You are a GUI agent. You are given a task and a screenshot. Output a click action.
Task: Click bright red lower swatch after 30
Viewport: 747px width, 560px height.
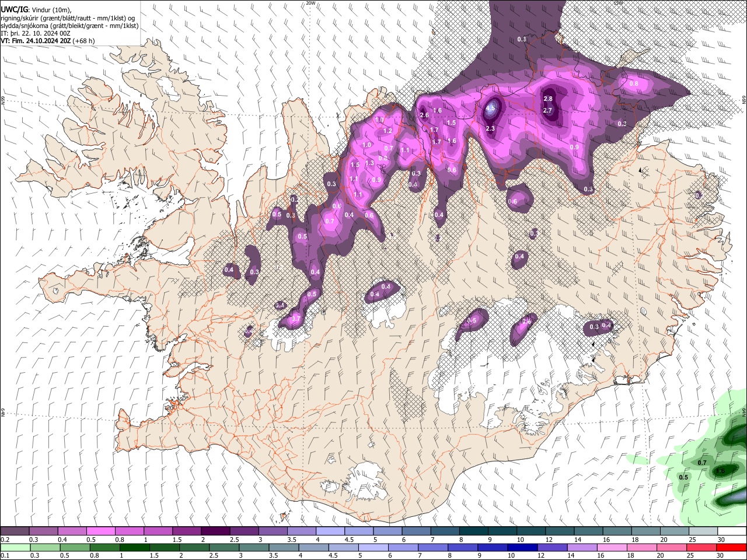pyautogui.click(x=732, y=547)
